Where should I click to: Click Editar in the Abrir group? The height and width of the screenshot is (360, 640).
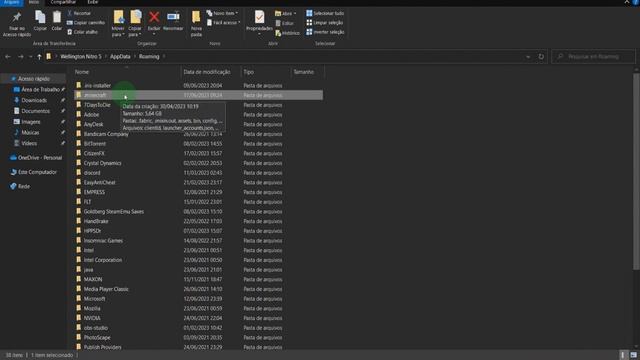tap(284, 23)
